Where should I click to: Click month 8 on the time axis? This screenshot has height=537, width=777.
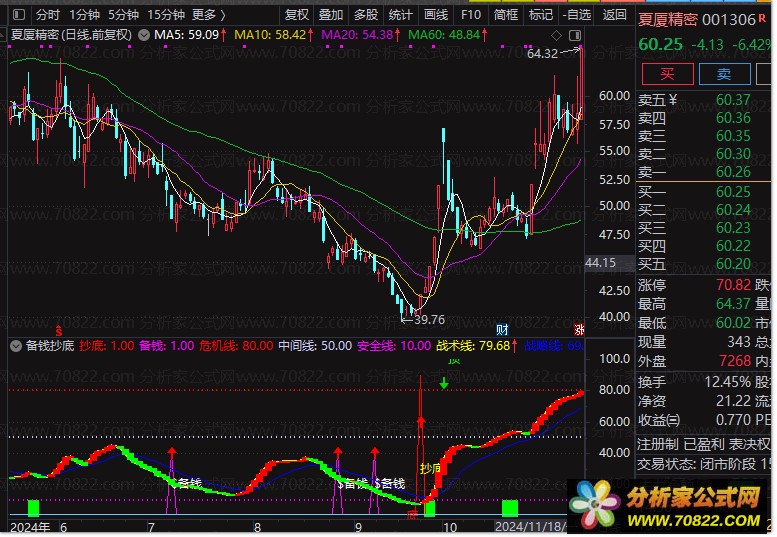click(x=257, y=527)
